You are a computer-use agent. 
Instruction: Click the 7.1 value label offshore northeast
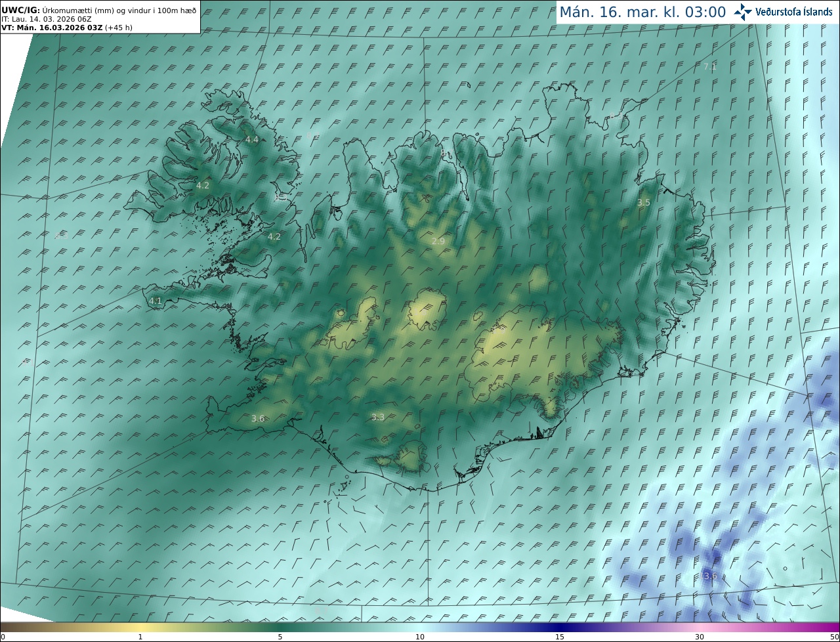pyautogui.click(x=710, y=67)
